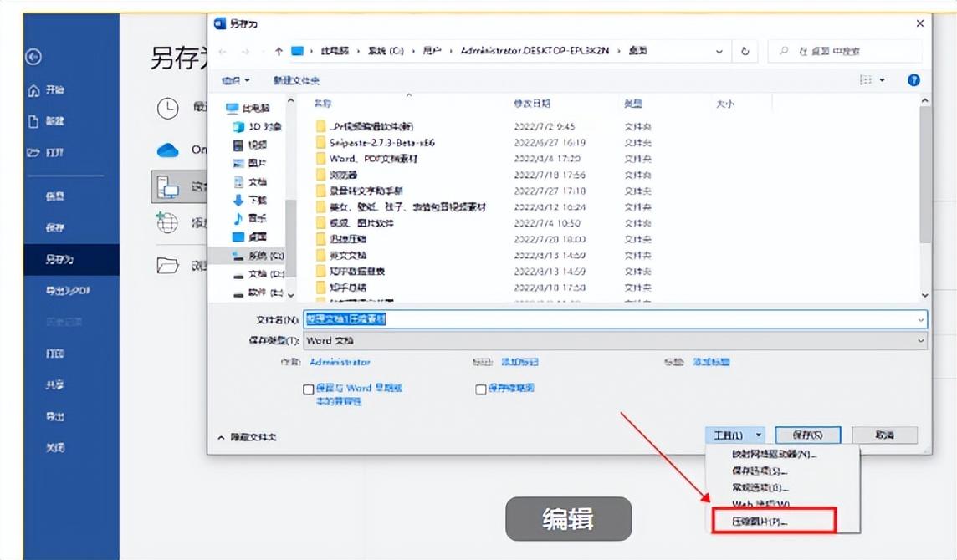The image size is (957, 560).
Task: Select the OneDrive cloud icon
Action: pos(168,150)
